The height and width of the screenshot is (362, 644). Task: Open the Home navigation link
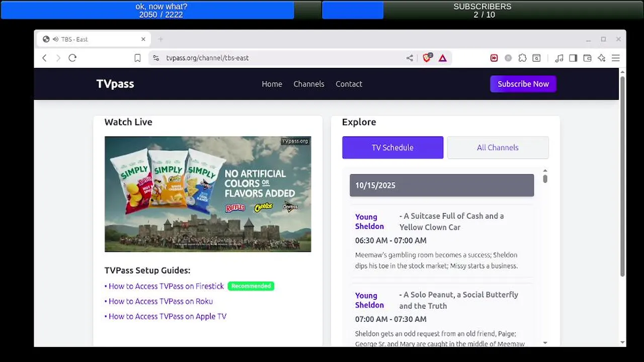272,84
